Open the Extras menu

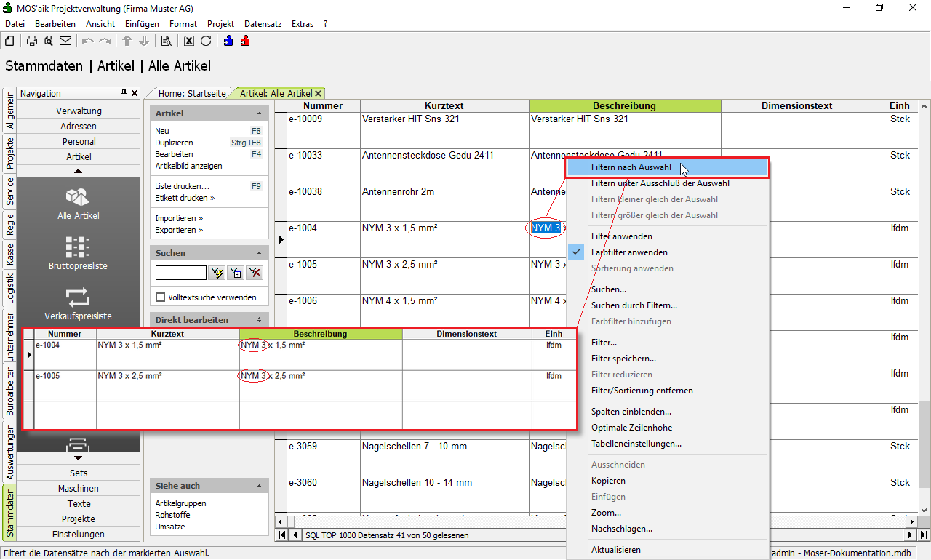pyautogui.click(x=303, y=24)
